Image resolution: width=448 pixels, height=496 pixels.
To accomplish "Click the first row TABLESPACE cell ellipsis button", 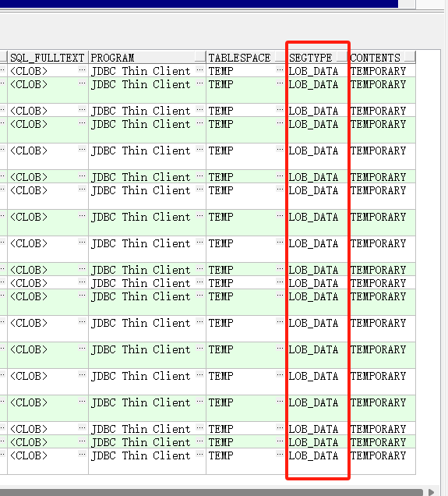I will (280, 69).
